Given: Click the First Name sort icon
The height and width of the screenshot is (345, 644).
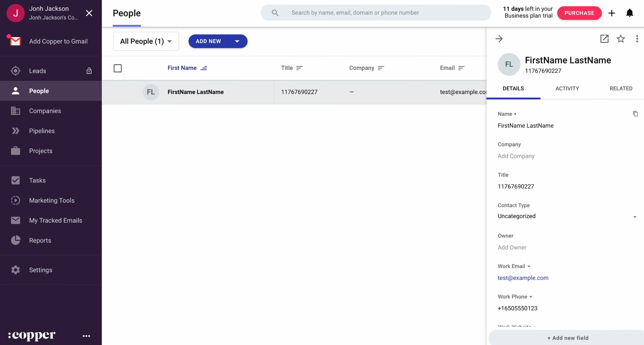Looking at the screenshot, I should (x=204, y=68).
